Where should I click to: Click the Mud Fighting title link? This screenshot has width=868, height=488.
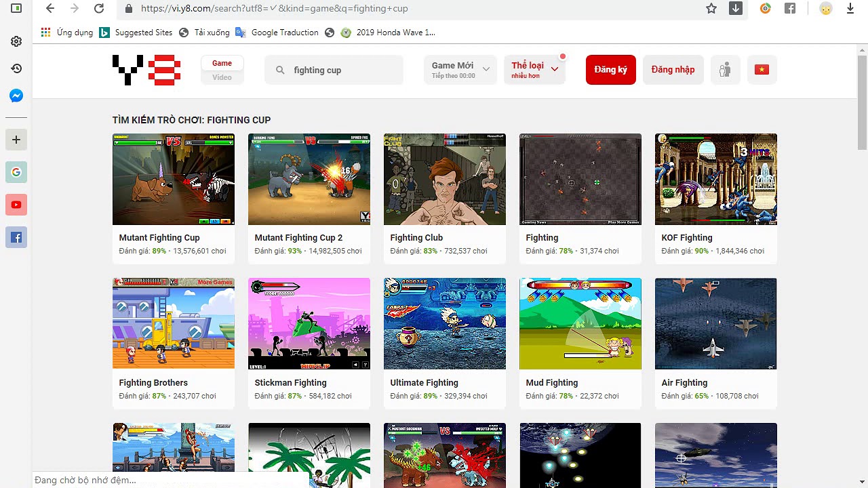coord(552,383)
